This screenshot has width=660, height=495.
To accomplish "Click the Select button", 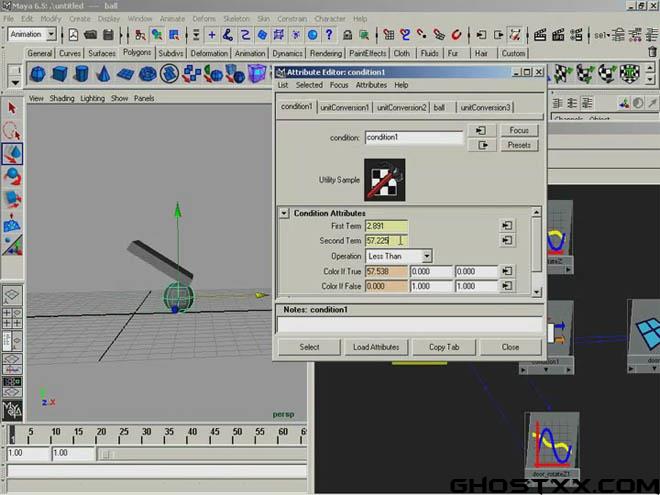I will click(309, 347).
